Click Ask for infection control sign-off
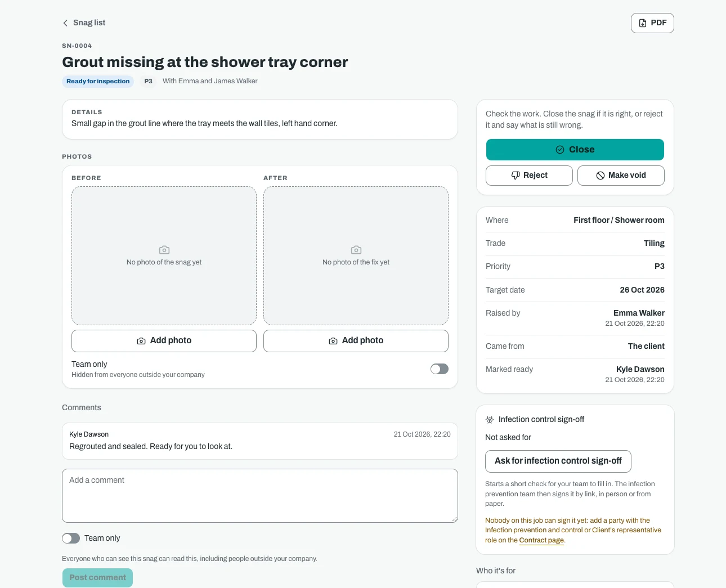Viewport: 726px width, 588px height. [x=558, y=461]
